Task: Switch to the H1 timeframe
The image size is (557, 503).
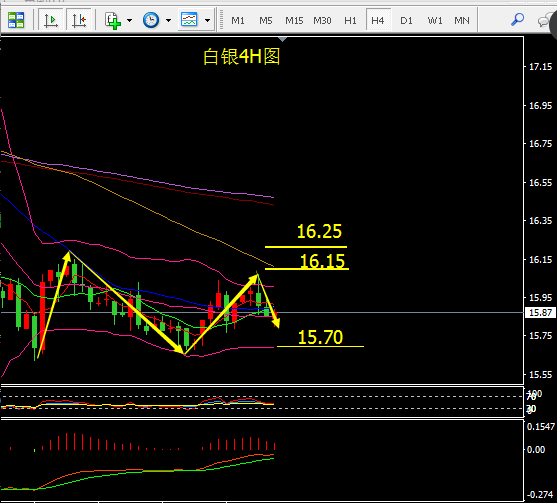Action: 350,21
